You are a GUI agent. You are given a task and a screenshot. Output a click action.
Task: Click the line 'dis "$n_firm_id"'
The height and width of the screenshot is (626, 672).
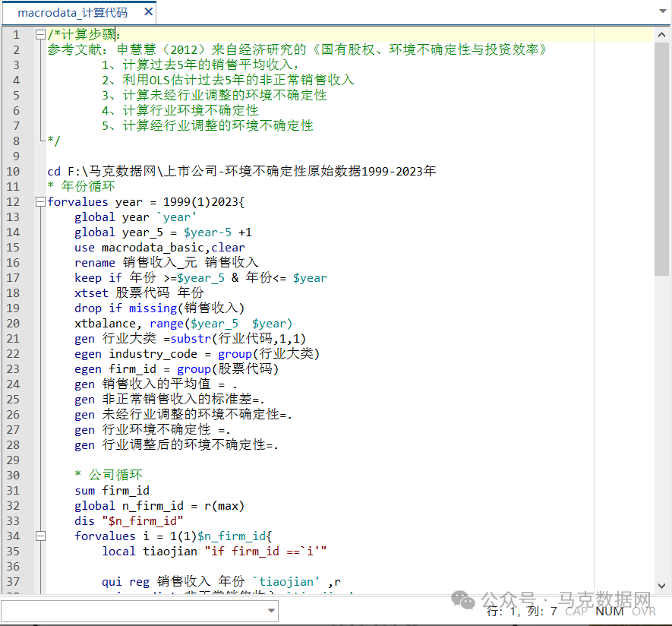128,521
